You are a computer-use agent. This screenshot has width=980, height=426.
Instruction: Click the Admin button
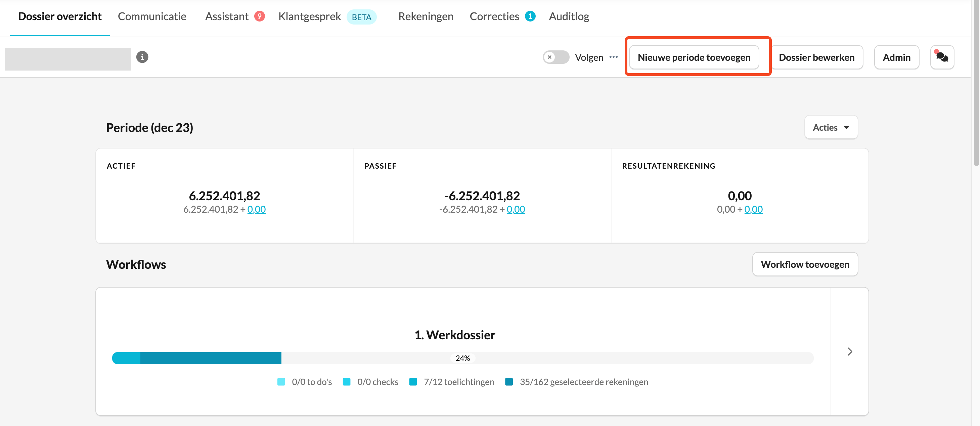coord(896,57)
